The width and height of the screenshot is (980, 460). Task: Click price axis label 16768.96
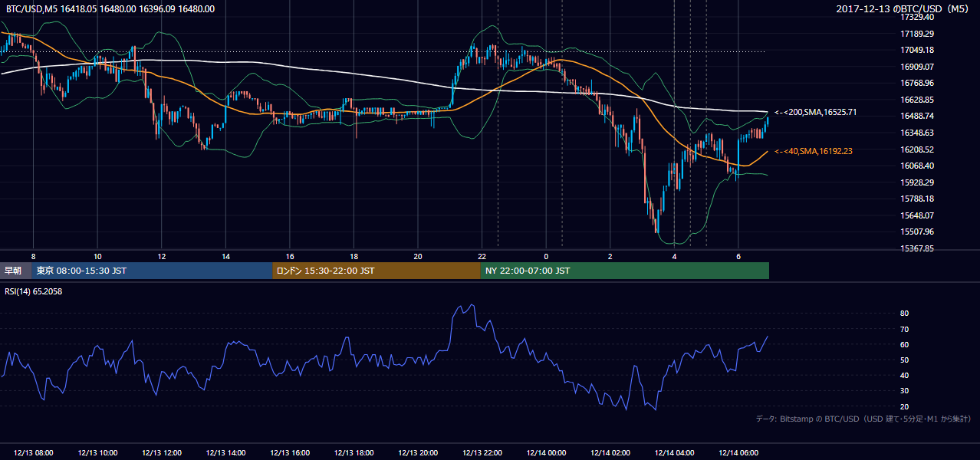pos(917,83)
